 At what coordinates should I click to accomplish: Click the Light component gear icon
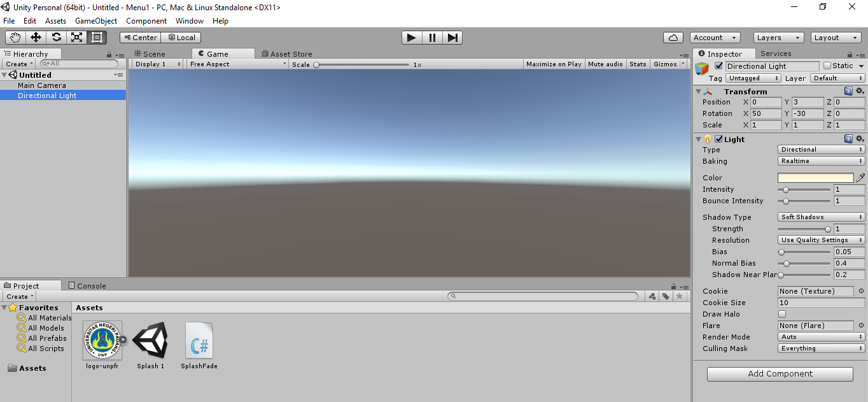point(860,139)
